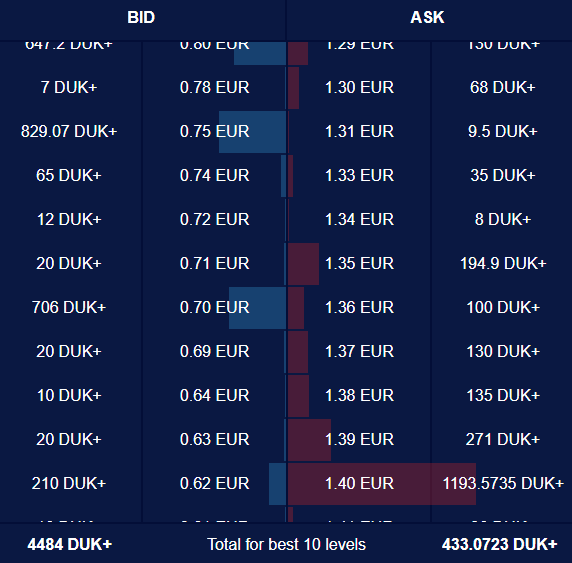Click the BID column header

(x=141, y=17)
